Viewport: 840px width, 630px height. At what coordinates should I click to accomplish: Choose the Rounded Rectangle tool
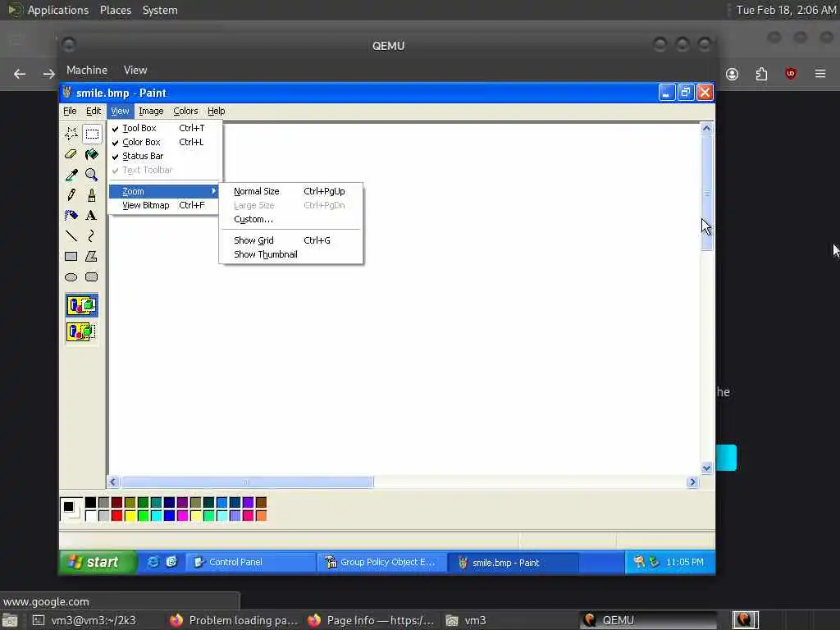(92, 277)
